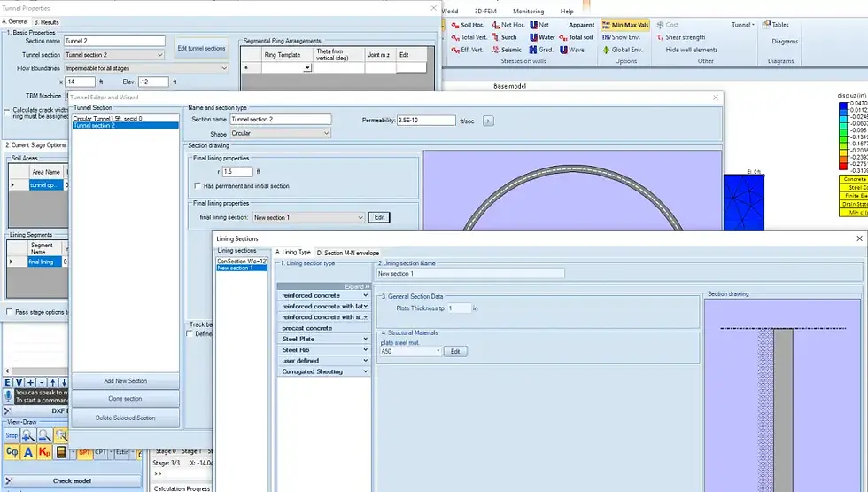Image resolution: width=868 pixels, height=492 pixels.
Task: Toggle the Define checkbox under Track bed
Action: point(190,333)
